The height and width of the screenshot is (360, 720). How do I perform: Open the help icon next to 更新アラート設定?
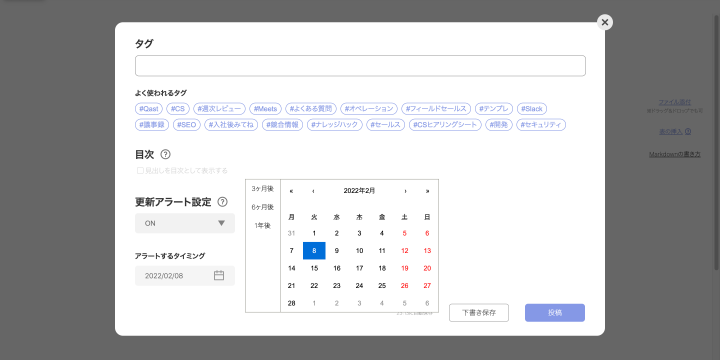coord(222,202)
